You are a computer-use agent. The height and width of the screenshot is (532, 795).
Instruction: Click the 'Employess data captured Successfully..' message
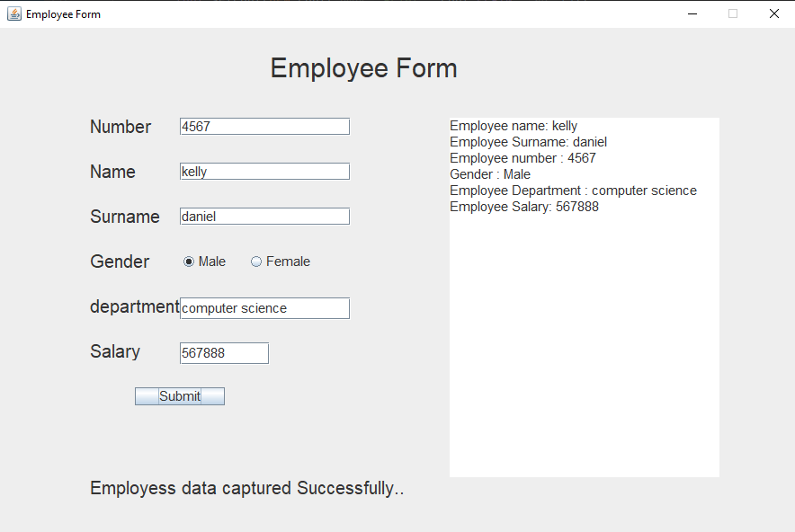247,488
